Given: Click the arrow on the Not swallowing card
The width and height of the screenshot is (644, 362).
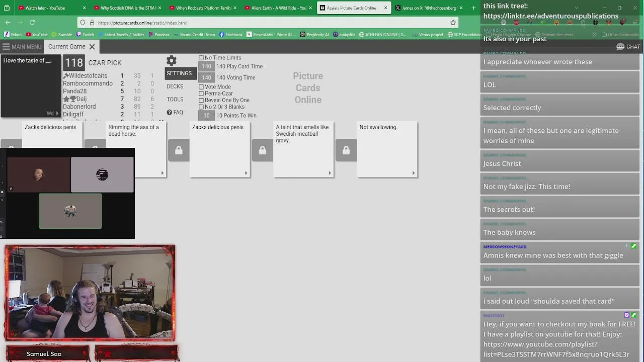Looking at the screenshot, I should (x=414, y=173).
